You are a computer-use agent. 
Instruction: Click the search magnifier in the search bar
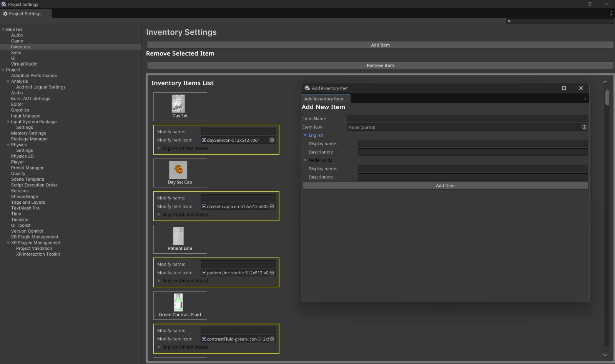pyautogui.click(x=510, y=22)
